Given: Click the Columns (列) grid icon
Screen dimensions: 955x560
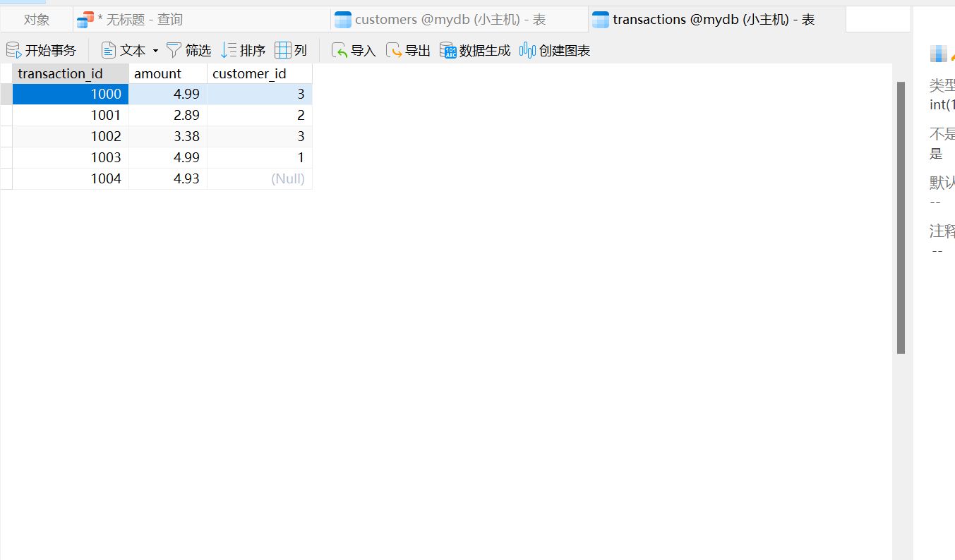Looking at the screenshot, I should (x=282, y=50).
